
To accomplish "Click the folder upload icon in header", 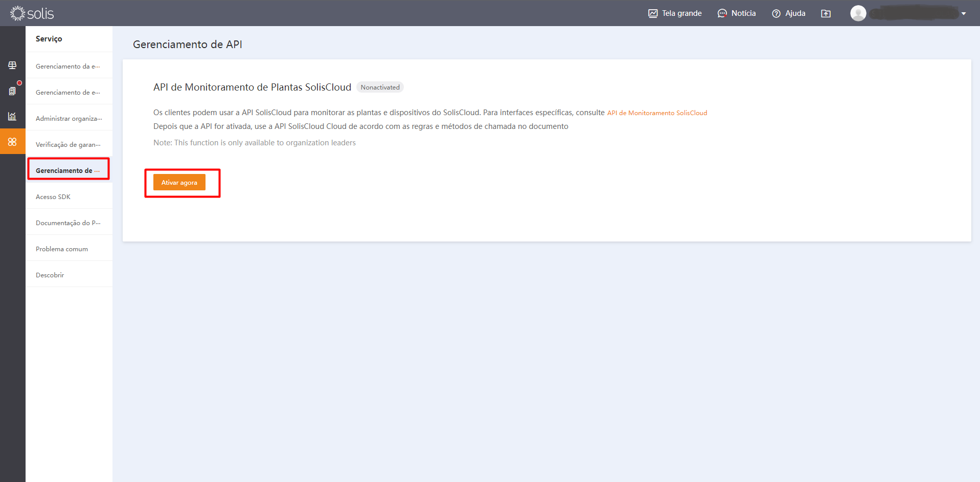I will (826, 13).
